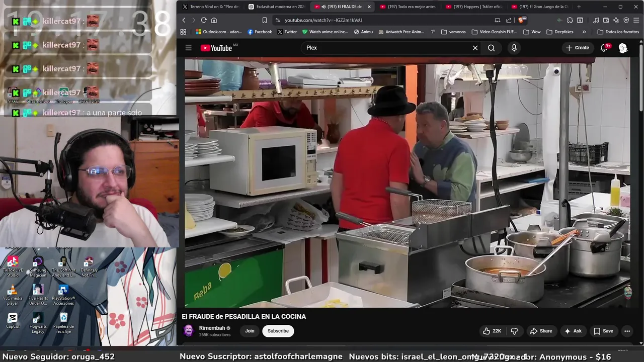The height and width of the screenshot is (362, 644).
Task: Go back with the browser back arrow
Action: pyautogui.click(x=184, y=20)
